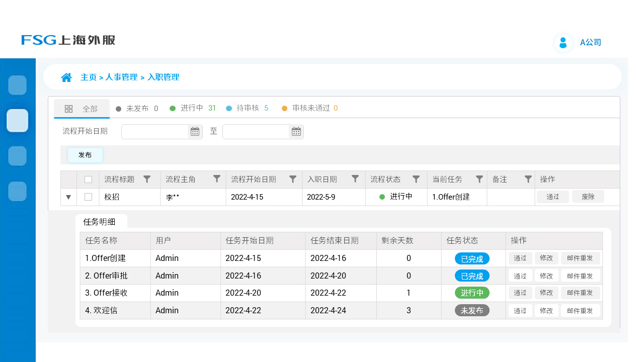Collapse the 校招 row details triangle

tap(68, 197)
